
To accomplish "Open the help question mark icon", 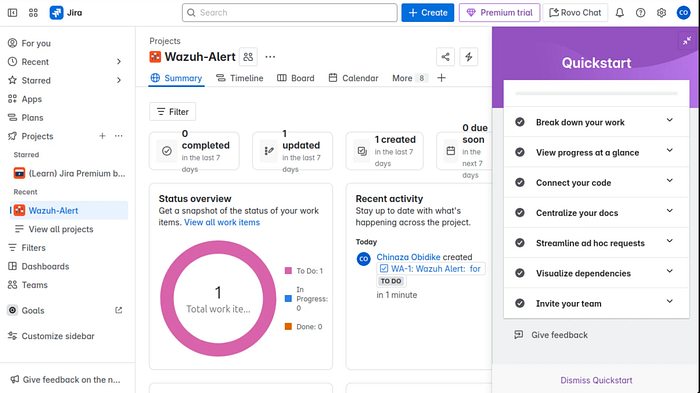I will [x=641, y=13].
